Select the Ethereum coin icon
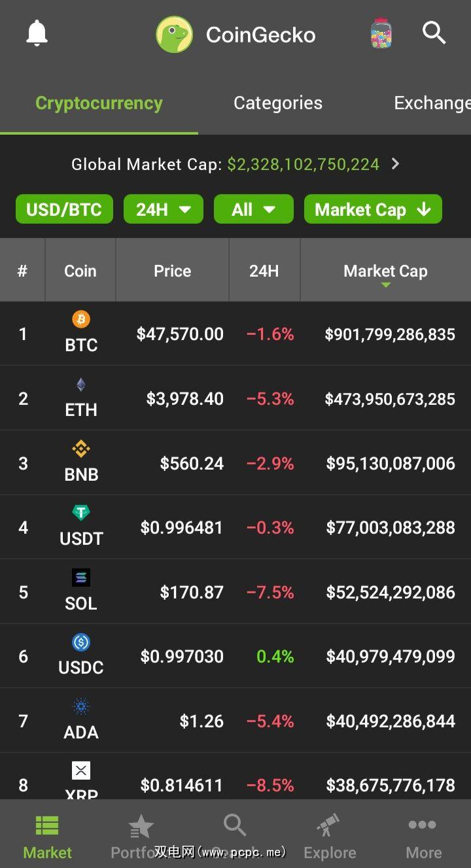Screen dimensions: 471x868 81,385
